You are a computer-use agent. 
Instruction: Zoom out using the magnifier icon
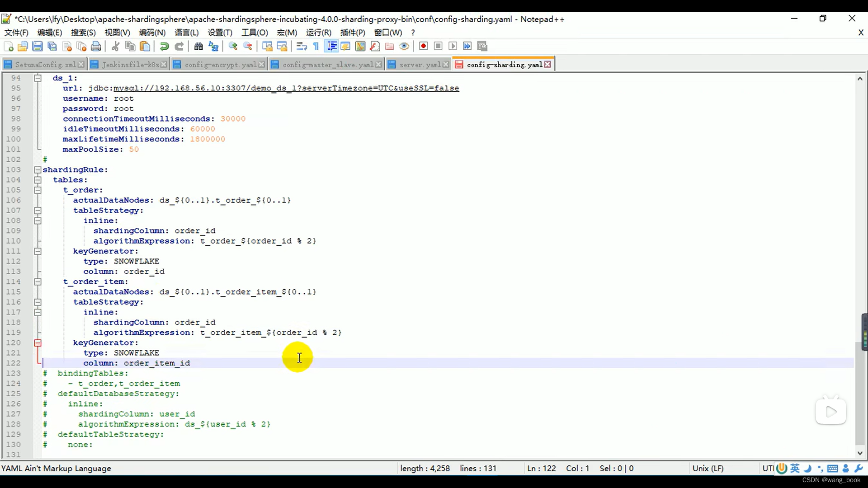tap(248, 46)
